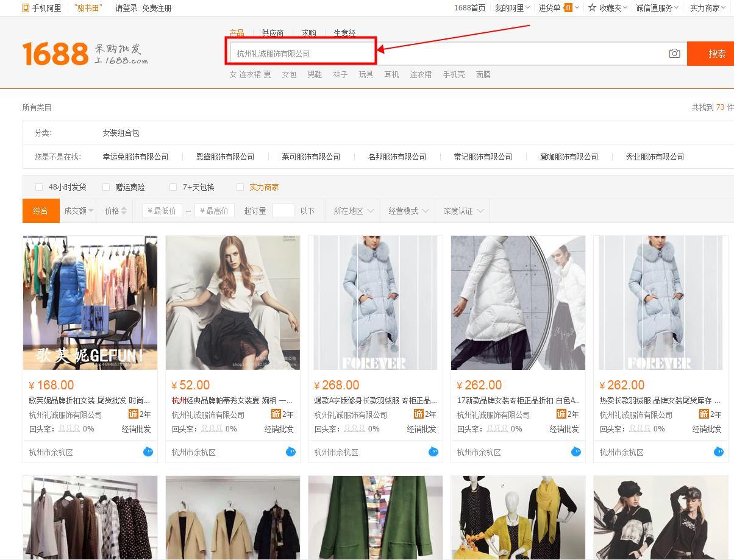The width and height of the screenshot is (734, 560).
Task: Click the 免费注册 link
Action: 157,8
